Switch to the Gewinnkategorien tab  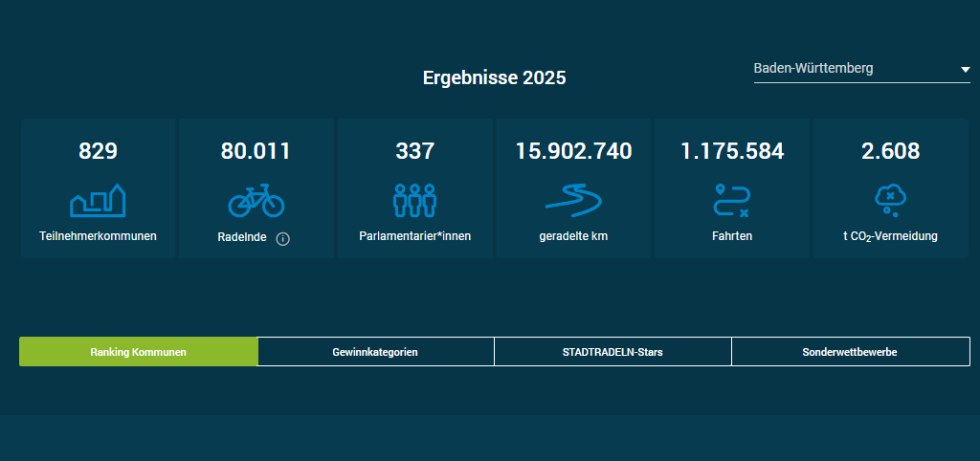(375, 352)
